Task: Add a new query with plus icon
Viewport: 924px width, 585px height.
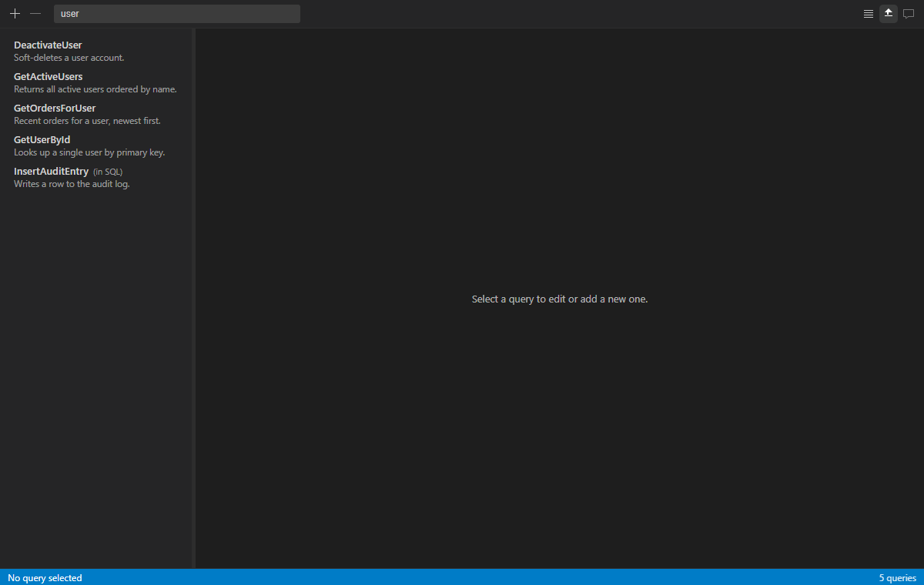Action: (x=15, y=14)
